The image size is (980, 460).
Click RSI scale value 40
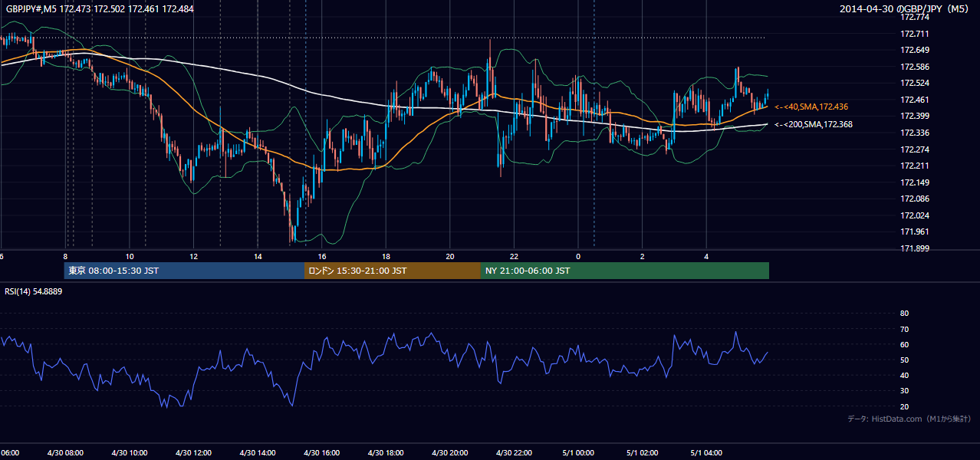point(904,376)
